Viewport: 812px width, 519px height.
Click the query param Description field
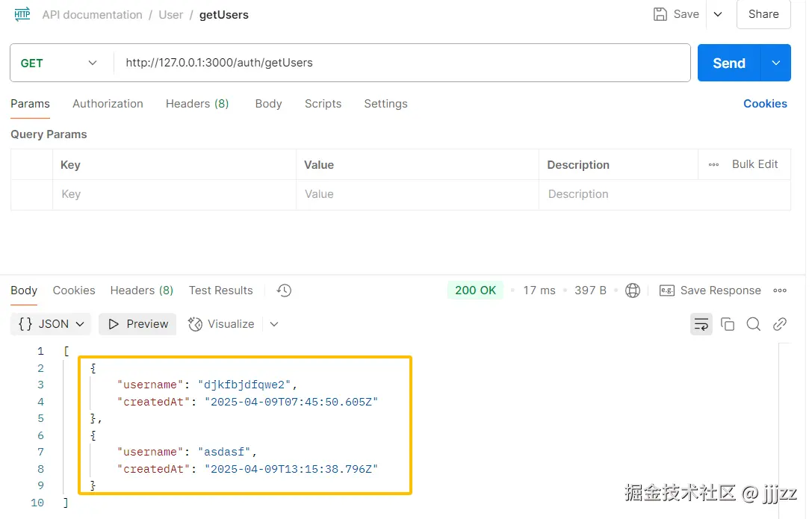(x=664, y=194)
